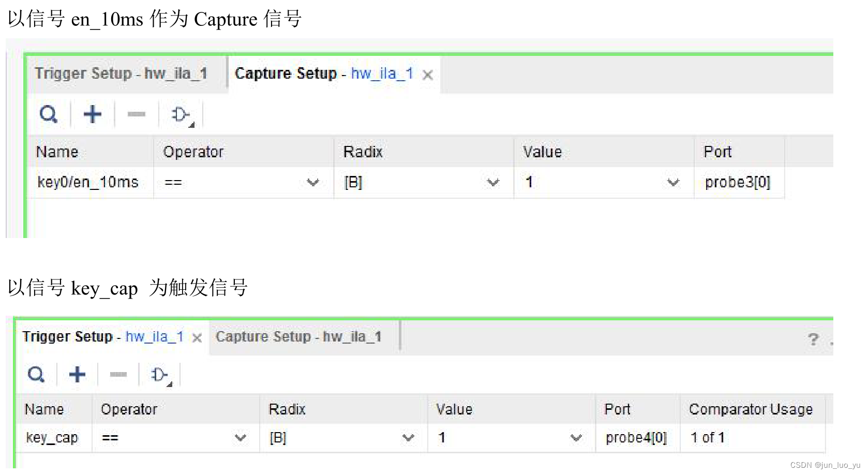
Task: Expand Radix dropdown for key_cap row
Action: point(408,438)
